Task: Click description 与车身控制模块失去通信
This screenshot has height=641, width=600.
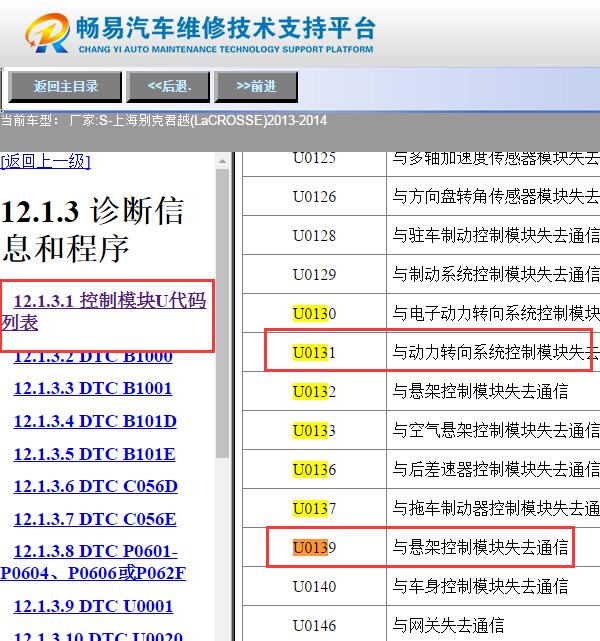Action: 480,587
